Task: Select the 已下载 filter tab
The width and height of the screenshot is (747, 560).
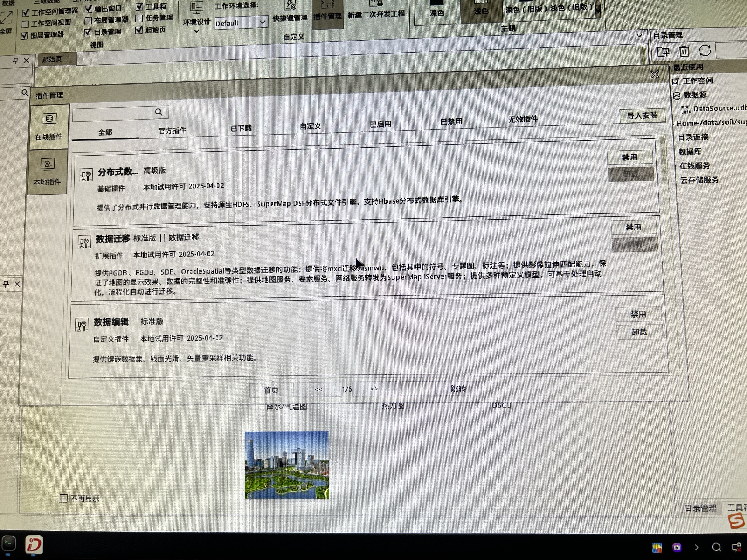Action: (241, 128)
